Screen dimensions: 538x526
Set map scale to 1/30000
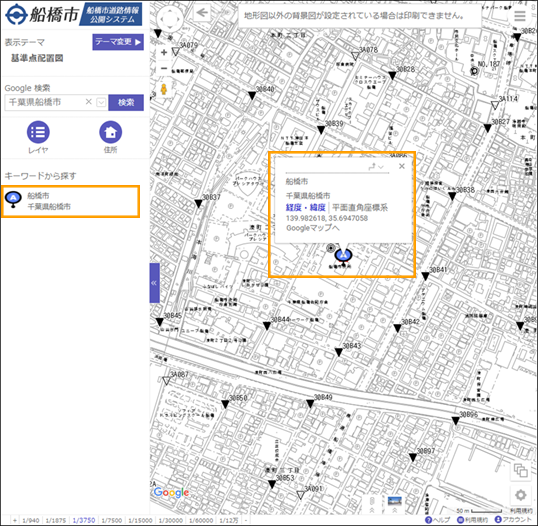[171, 520]
